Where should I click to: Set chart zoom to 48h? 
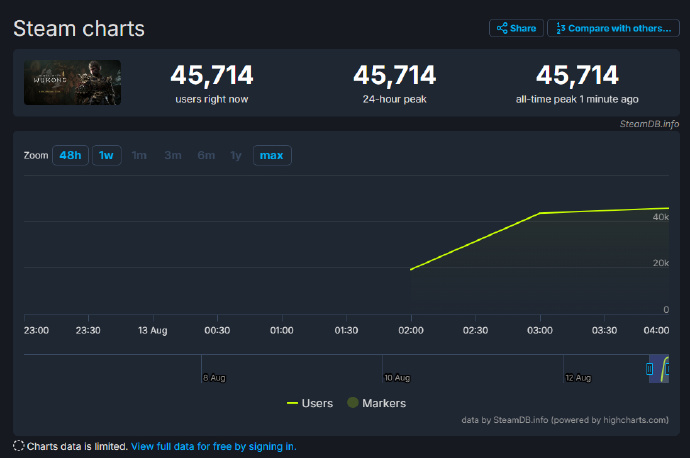point(70,155)
